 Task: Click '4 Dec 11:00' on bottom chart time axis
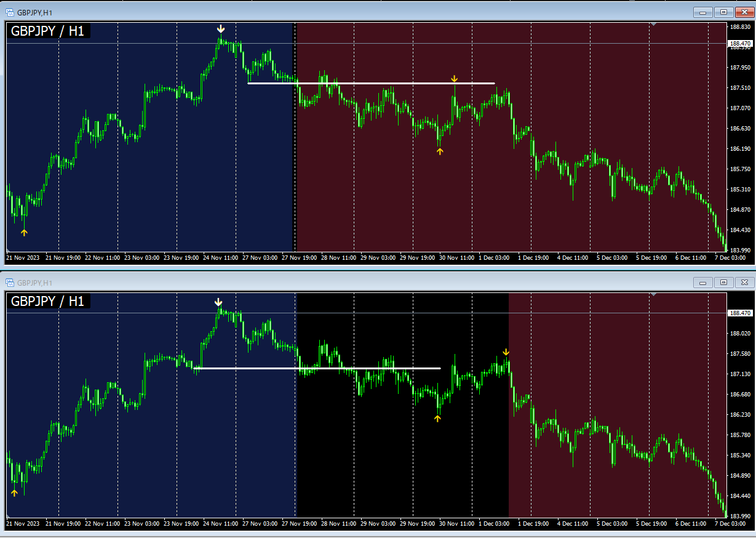(573, 524)
